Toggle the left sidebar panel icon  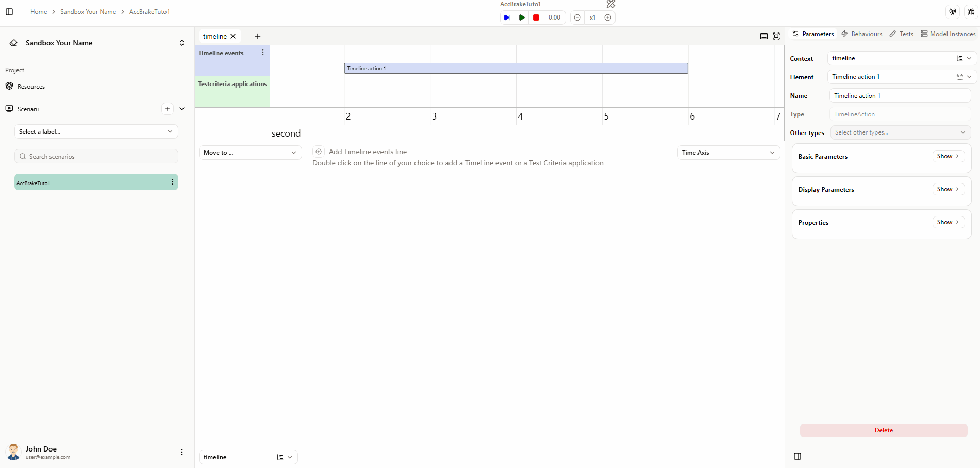(9, 11)
